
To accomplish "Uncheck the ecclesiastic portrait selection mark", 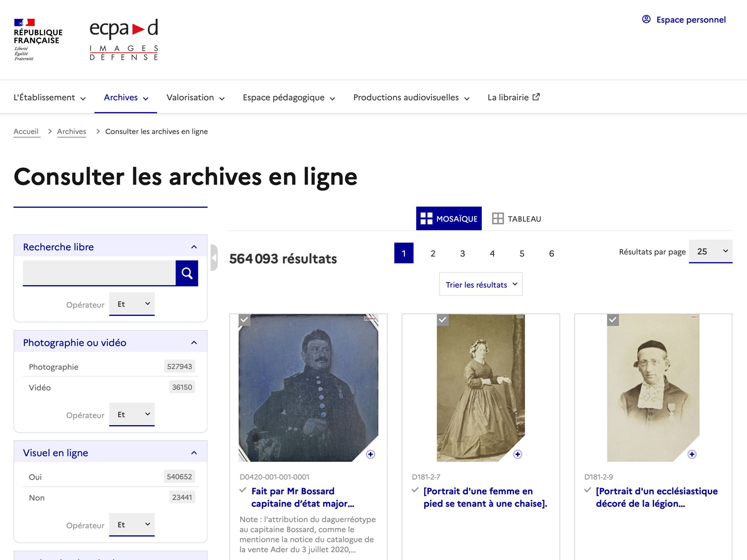I will pos(613,319).
